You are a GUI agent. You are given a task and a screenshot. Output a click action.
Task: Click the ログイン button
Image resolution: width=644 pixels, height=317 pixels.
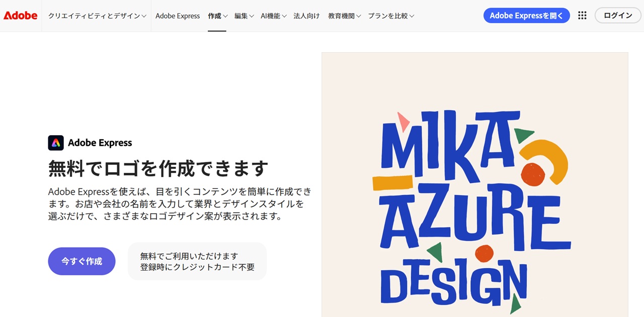click(x=618, y=16)
